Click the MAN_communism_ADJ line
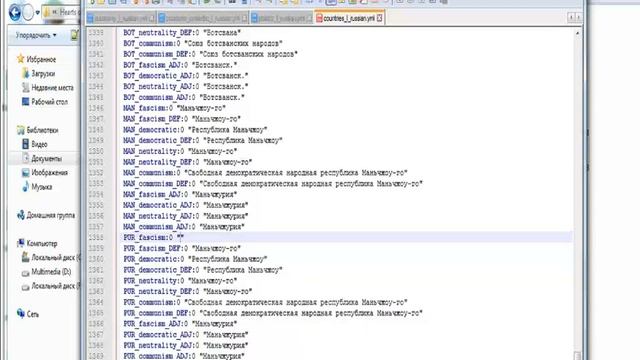The image size is (640, 360). tap(184, 227)
